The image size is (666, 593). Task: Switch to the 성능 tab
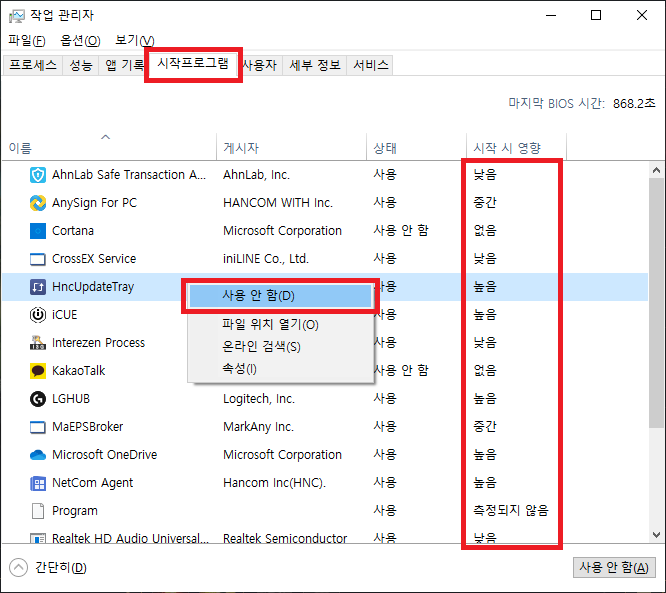[81, 65]
